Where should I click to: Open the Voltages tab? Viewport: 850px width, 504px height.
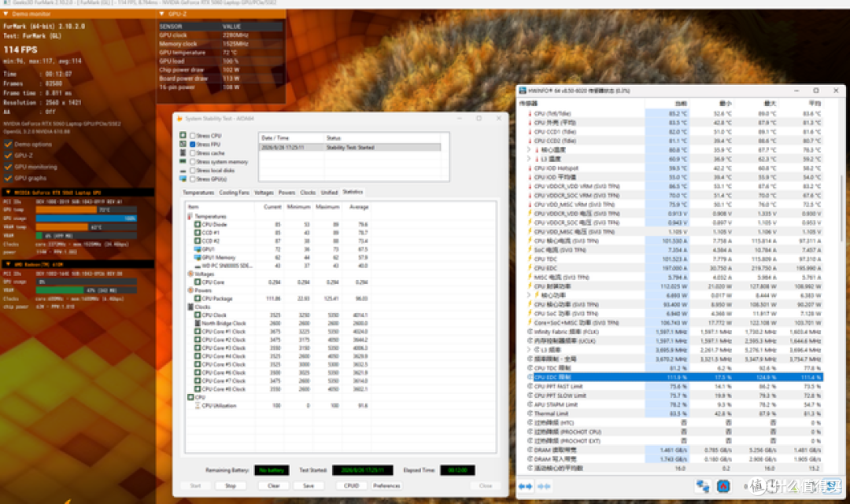pyautogui.click(x=264, y=192)
